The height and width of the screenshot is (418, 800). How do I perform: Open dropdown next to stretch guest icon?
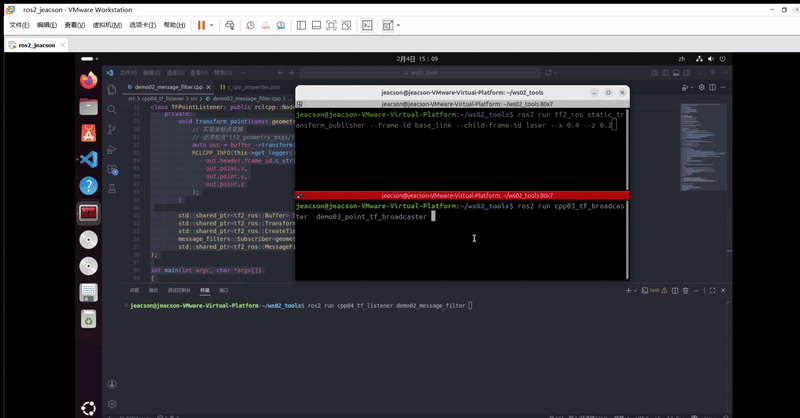pos(398,25)
